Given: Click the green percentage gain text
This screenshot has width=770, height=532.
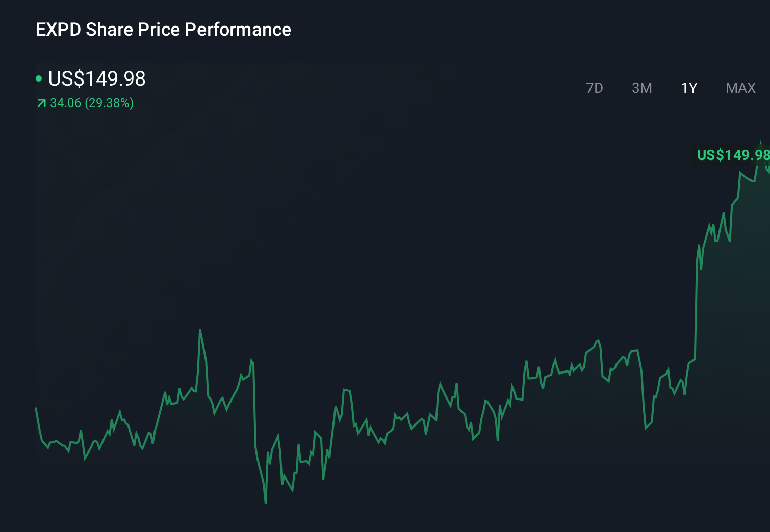Looking at the screenshot, I should pyautogui.click(x=109, y=103).
